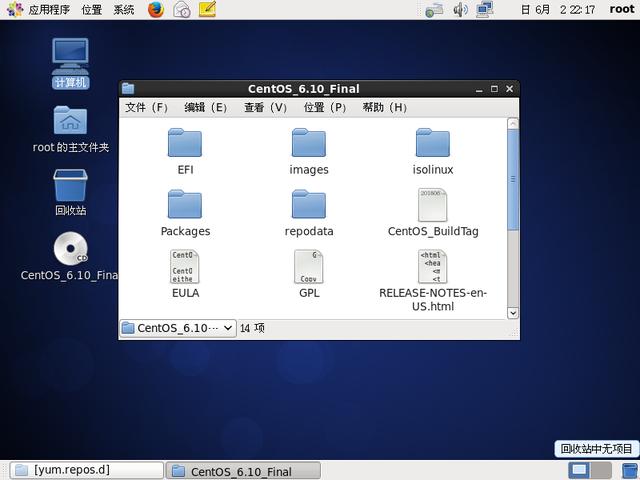Select the RELEASE-NOTES-en-US.html file icon
The image size is (640, 480).
point(433,267)
